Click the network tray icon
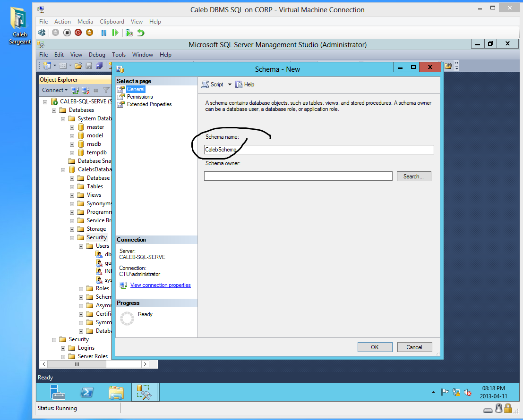This screenshot has height=420, width=523. (456, 392)
